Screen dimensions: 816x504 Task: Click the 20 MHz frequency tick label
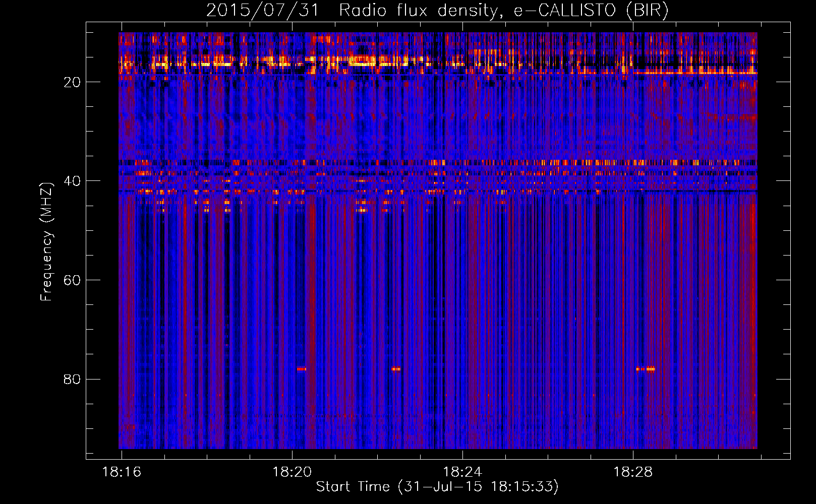point(72,82)
